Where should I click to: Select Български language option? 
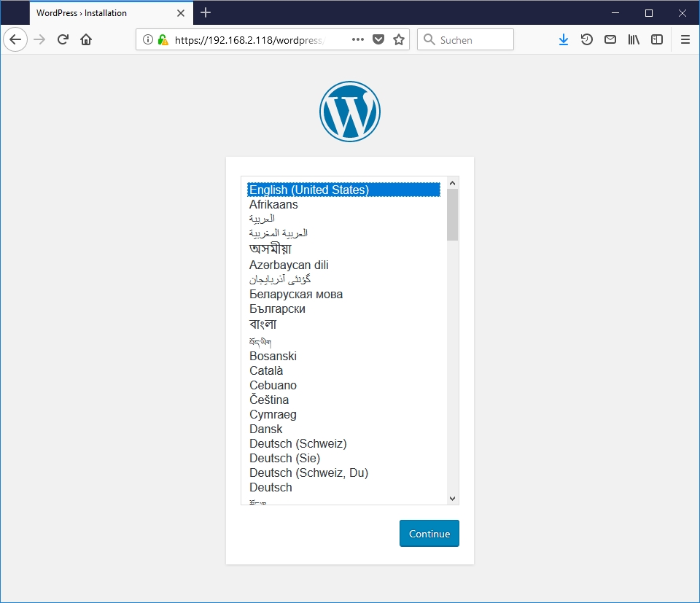(343, 309)
